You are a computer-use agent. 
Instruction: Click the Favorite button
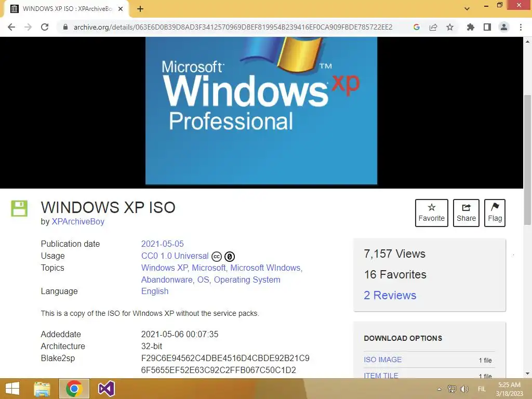point(432,212)
